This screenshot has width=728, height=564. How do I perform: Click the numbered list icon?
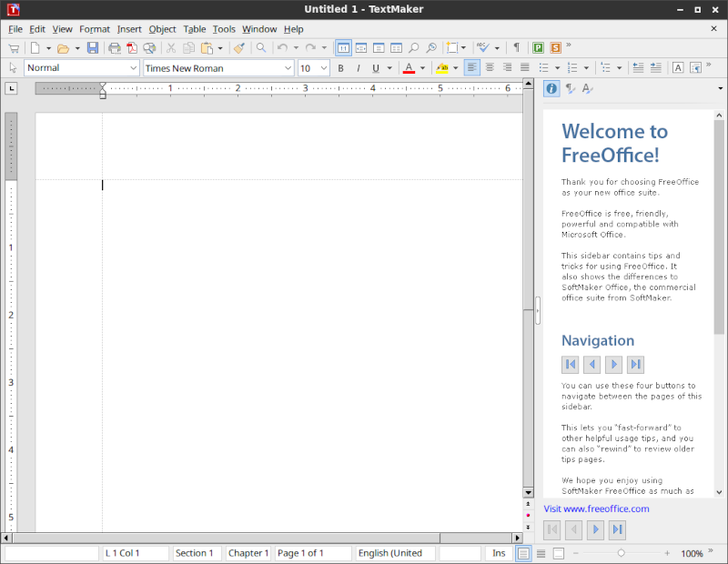click(x=572, y=68)
